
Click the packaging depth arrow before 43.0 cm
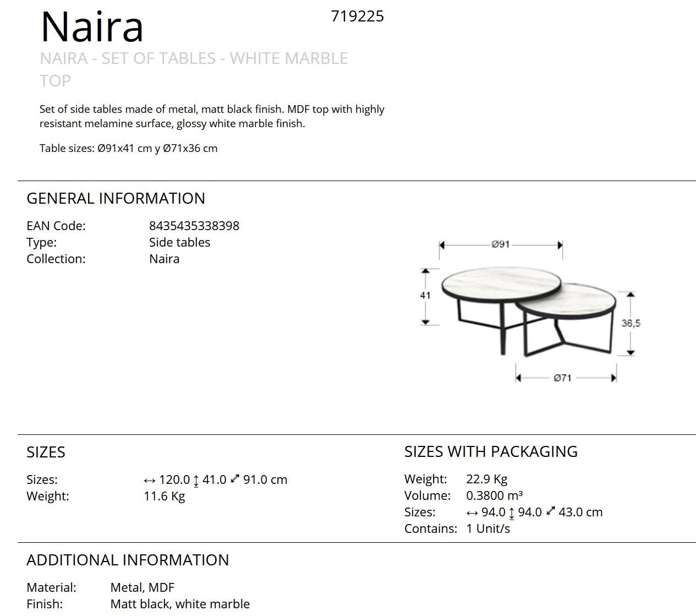tap(551, 511)
